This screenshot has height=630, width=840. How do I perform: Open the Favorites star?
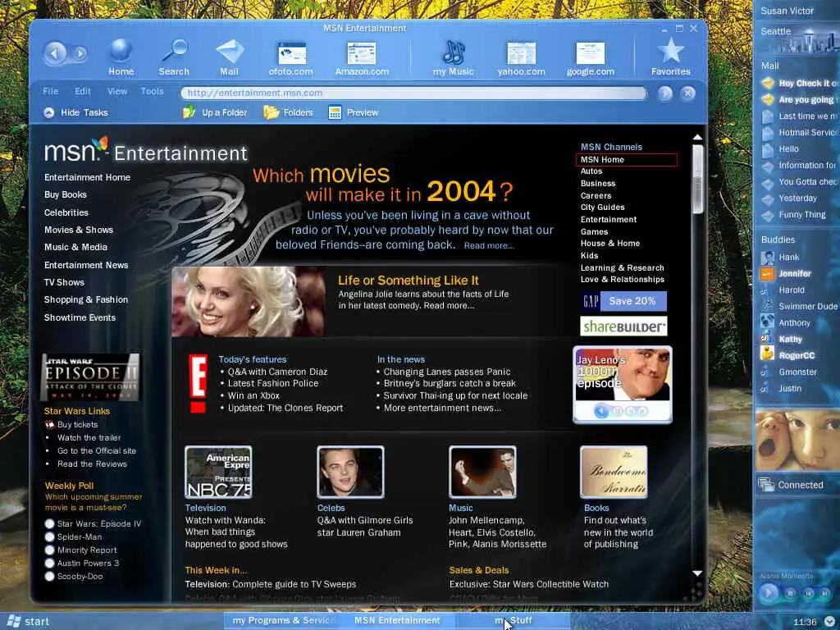(671, 57)
